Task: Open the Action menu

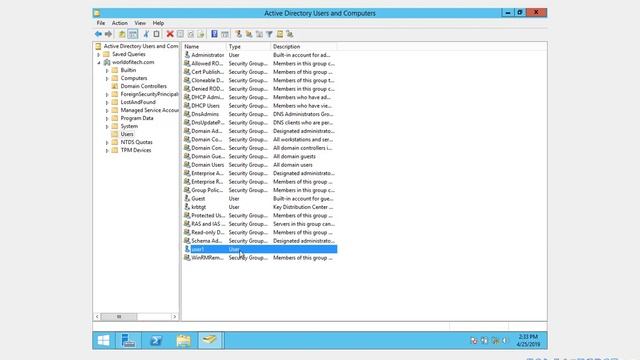Action: [120, 23]
